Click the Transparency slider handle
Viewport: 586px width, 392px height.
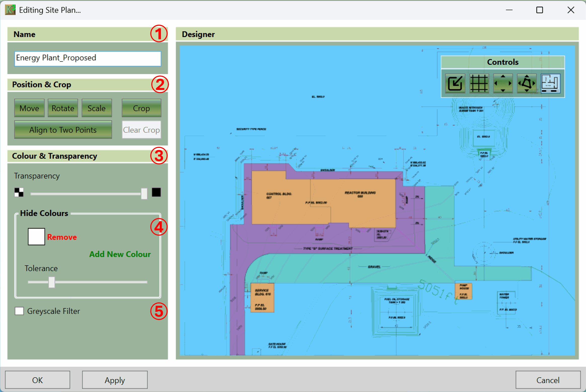click(x=144, y=193)
